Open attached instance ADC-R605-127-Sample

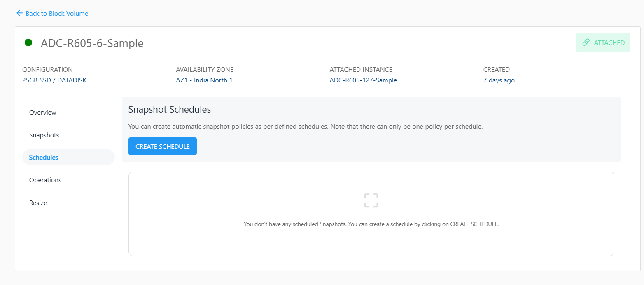tap(363, 80)
